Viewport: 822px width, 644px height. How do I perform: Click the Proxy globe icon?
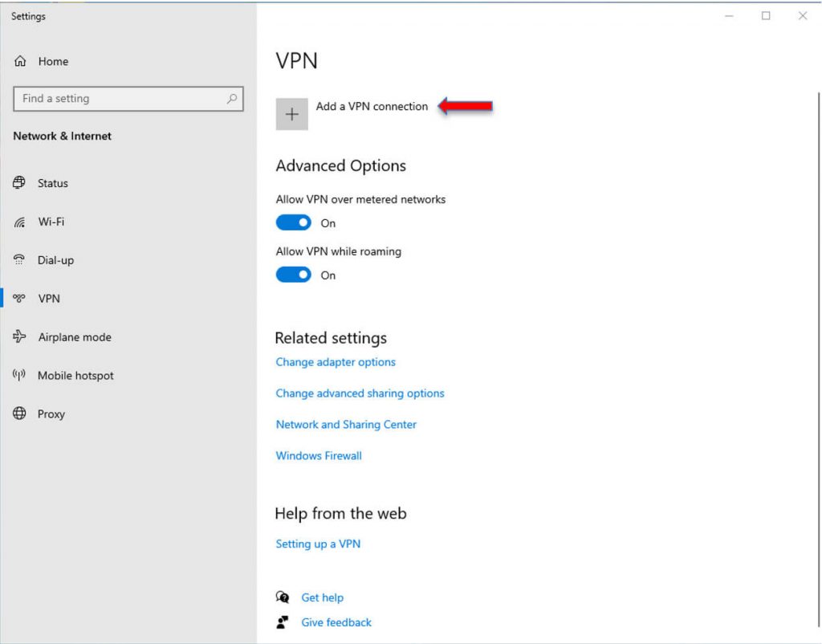coord(19,414)
